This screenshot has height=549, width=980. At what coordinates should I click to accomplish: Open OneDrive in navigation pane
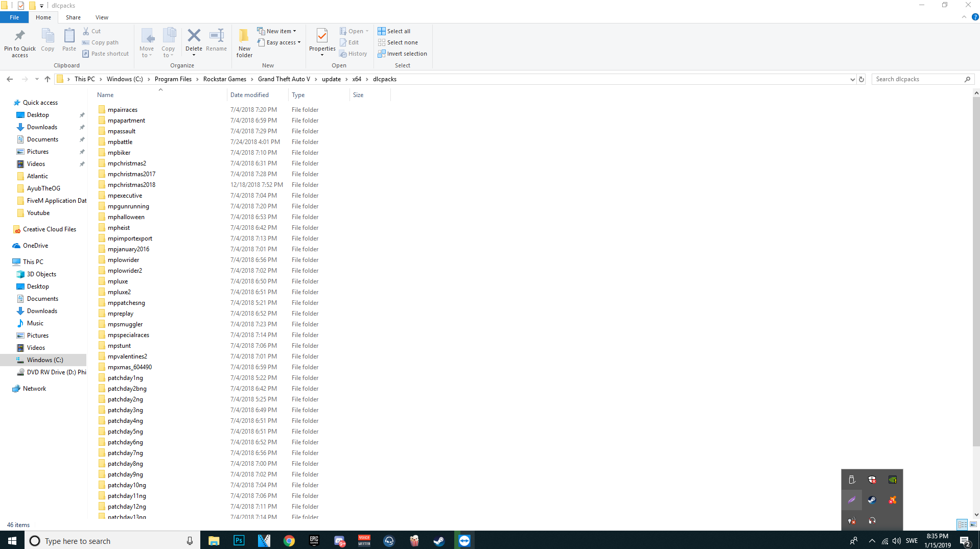pyautogui.click(x=35, y=246)
